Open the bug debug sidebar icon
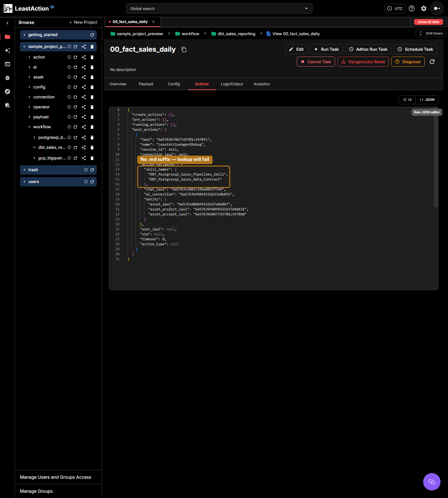448x498 pixels. [x=7, y=78]
